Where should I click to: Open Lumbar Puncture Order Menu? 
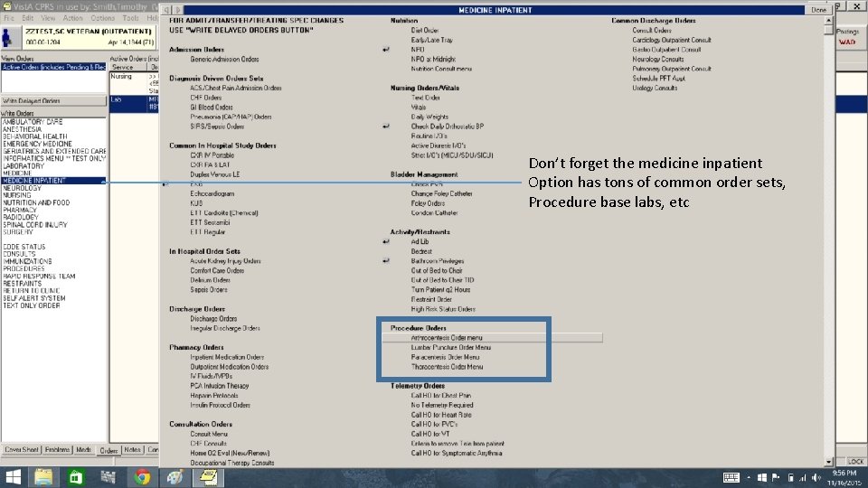tap(450, 347)
